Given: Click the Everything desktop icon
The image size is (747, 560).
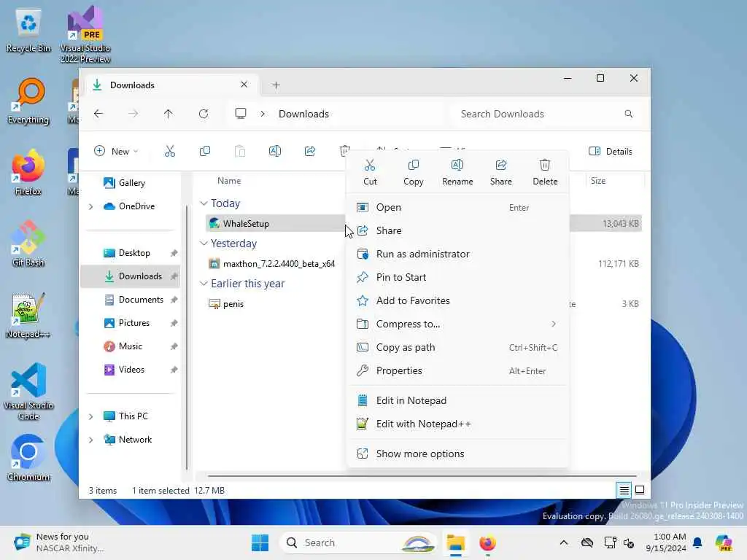Looking at the screenshot, I should click(28, 101).
